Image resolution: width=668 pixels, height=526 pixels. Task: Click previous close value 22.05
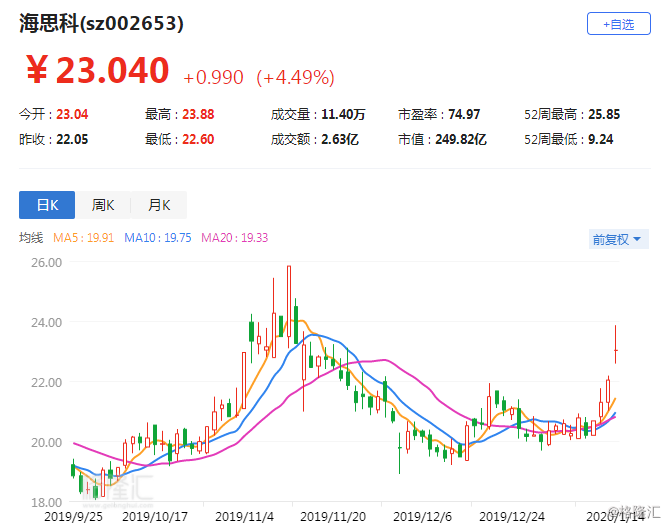pos(72,139)
